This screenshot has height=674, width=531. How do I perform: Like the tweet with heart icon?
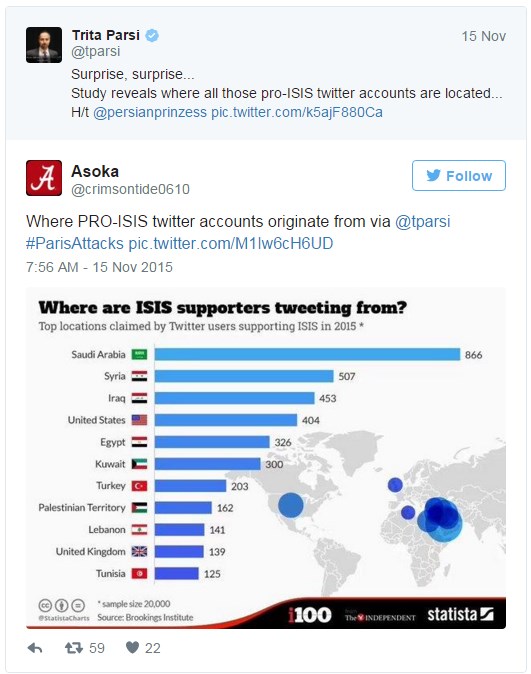[x=132, y=647]
